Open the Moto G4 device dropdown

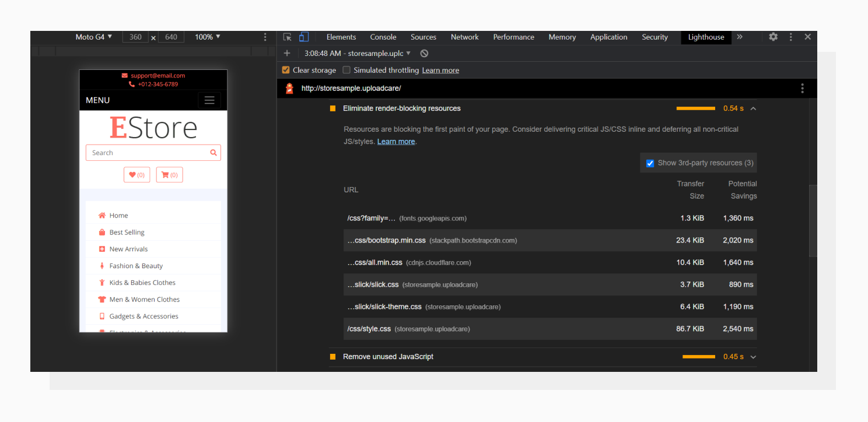[x=93, y=37]
